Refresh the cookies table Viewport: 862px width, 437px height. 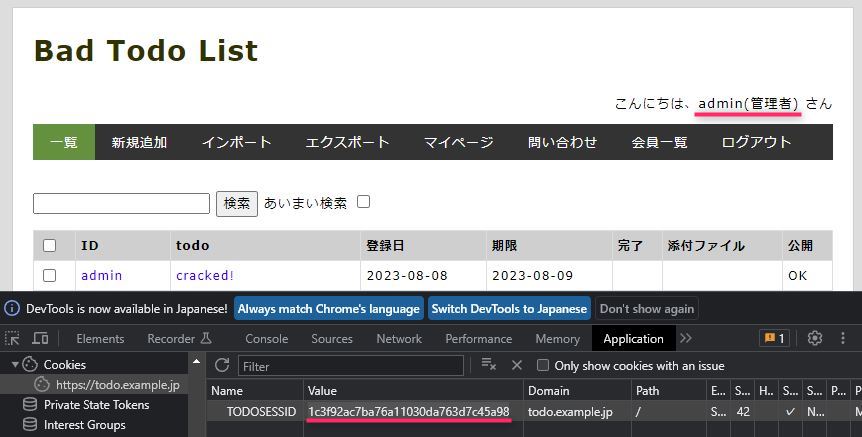pyautogui.click(x=222, y=366)
